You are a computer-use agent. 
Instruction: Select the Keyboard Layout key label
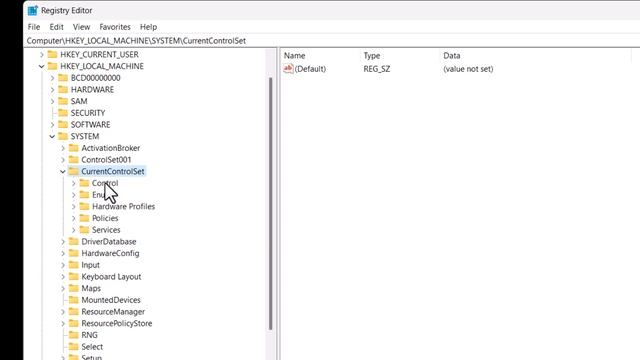click(x=111, y=277)
